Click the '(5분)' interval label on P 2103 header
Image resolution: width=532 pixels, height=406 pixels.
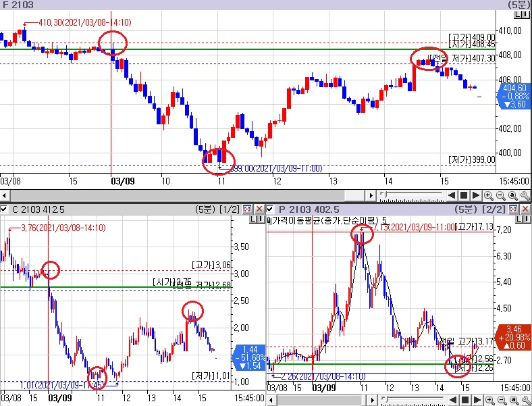tap(466, 209)
